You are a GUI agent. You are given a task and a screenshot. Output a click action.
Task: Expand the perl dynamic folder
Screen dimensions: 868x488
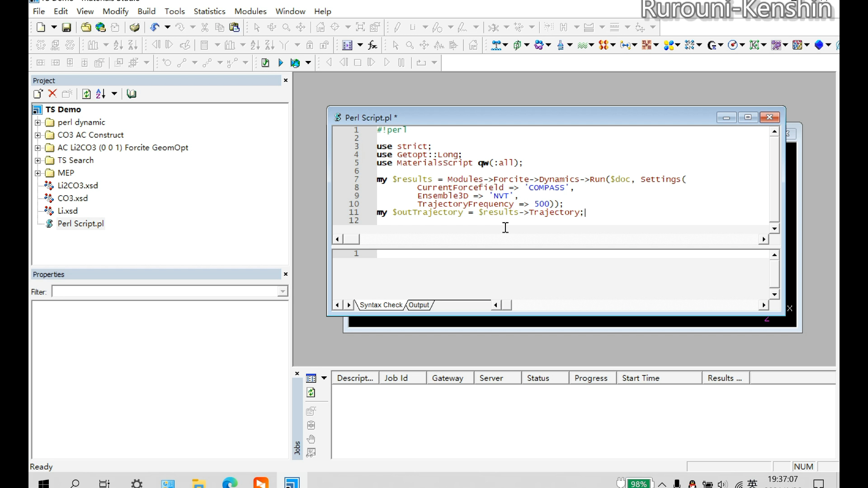(x=38, y=122)
